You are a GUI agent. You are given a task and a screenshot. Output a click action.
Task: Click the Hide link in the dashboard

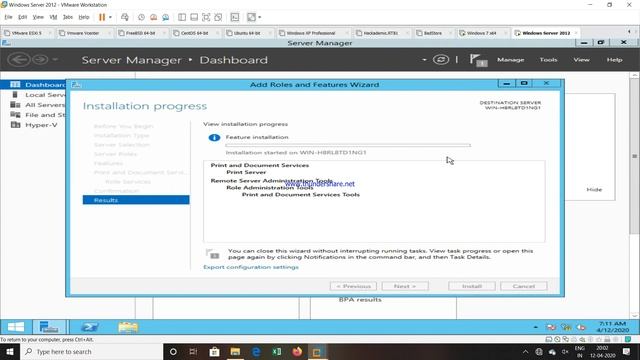click(x=594, y=189)
